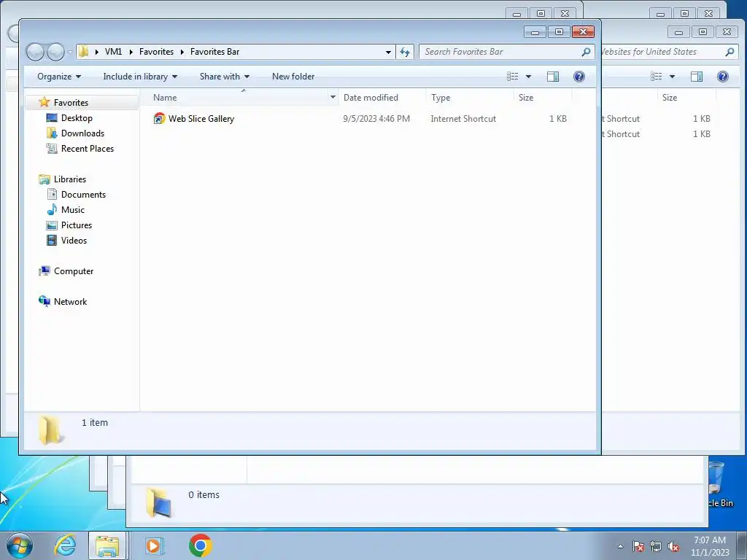747x560 pixels.
Task: Click the magnifier search icon
Action: pyautogui.click(x=586, y=52)
